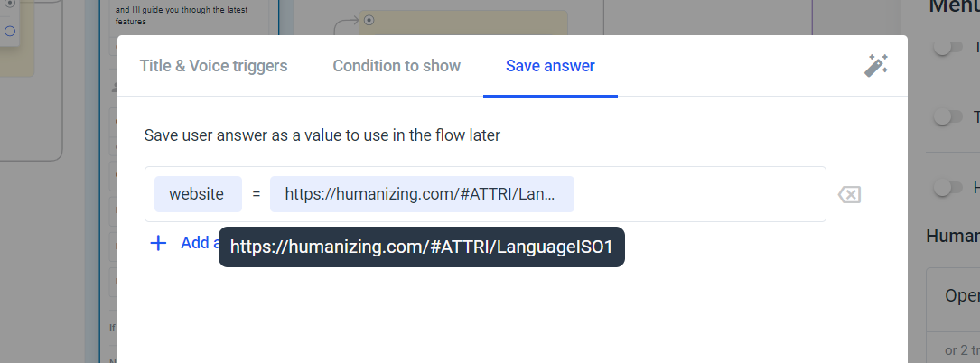The height and width of the screenshot is (363, 980).
Task: Click the magic wand icon in dialog header
Action: point(876,65)
